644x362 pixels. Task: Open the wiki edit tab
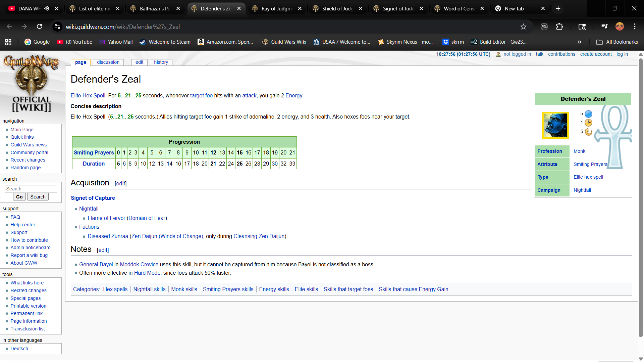(139, 62)
